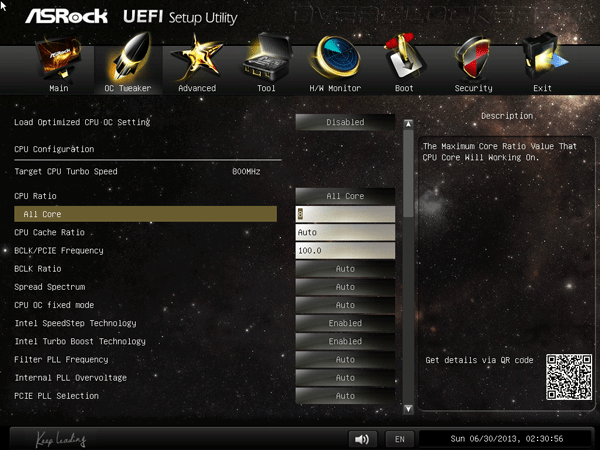Select the Spread Spectrum label
The image size is (600, 450).
click(50, 287)
